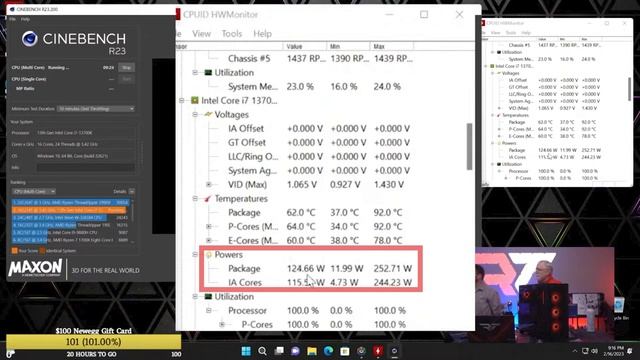Show hidden system tray icons chevron
The image size is (640, 360).
[575, 351]
